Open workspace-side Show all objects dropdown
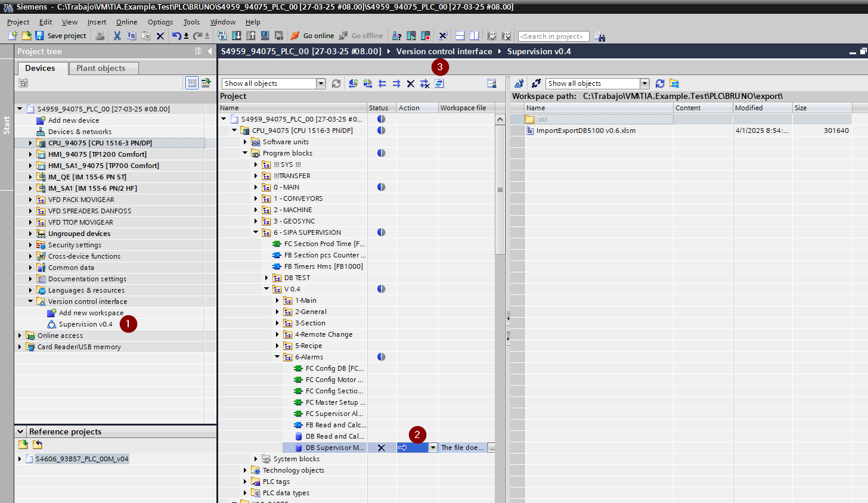Image resolution: width=868 pixels, height=503 pixels. click(644, 83)
